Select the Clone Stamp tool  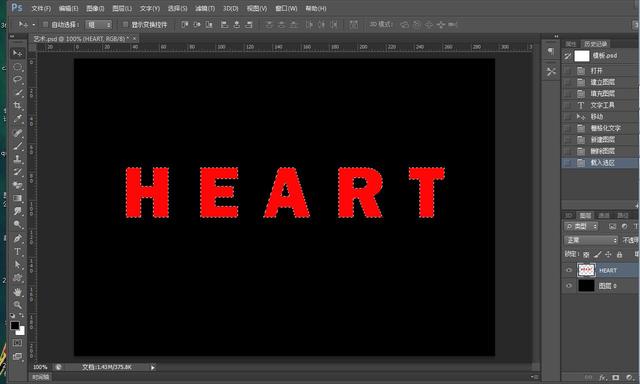coord(17,159)
